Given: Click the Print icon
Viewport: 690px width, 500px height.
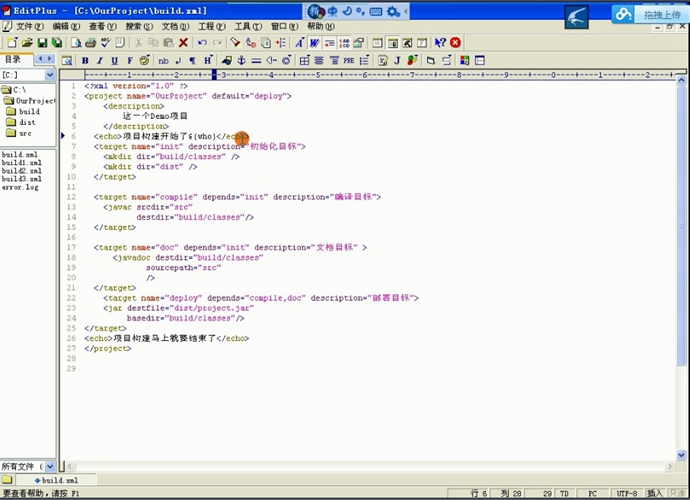Looking at the screenshot, I should (91, 43).
